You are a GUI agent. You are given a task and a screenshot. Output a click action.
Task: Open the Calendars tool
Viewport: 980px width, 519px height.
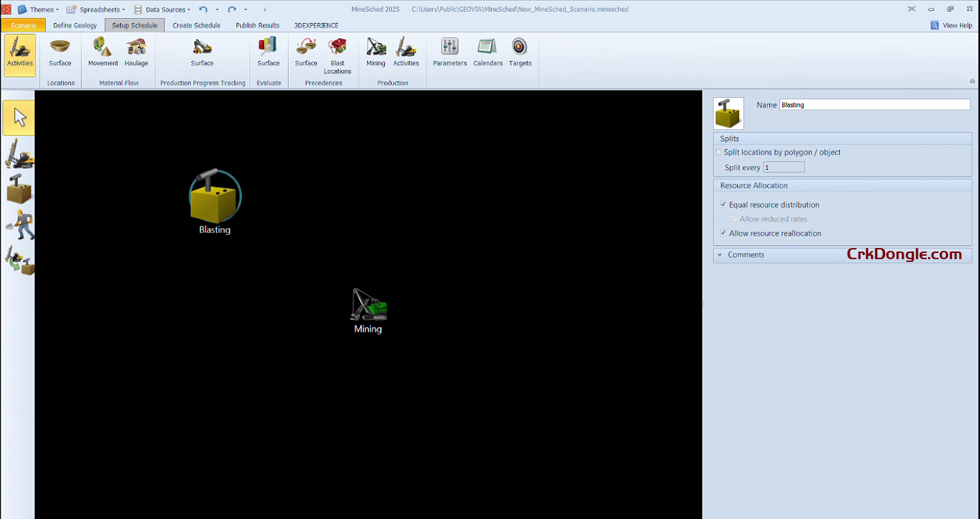[488, 52]
